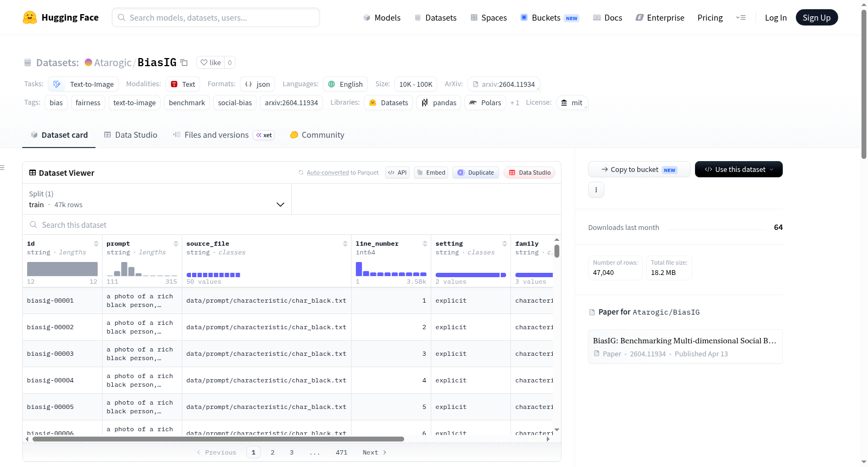Screen dimensions: 868x467
Task: Go to page 2 of results
Action: click(x=272, y=452)
